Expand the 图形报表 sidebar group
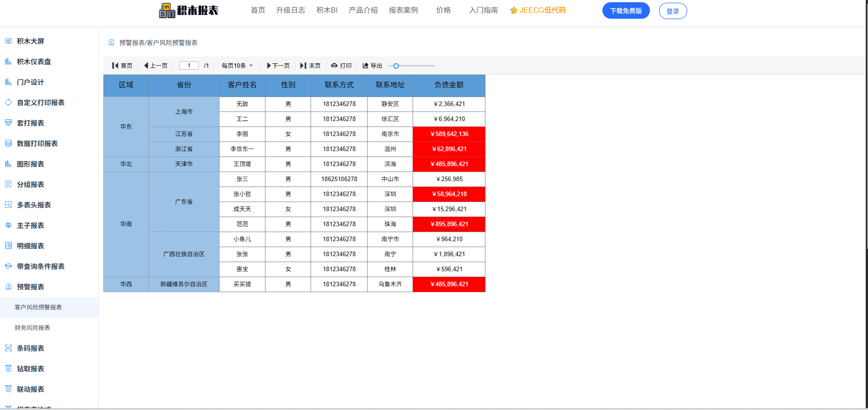 point(31,164)
